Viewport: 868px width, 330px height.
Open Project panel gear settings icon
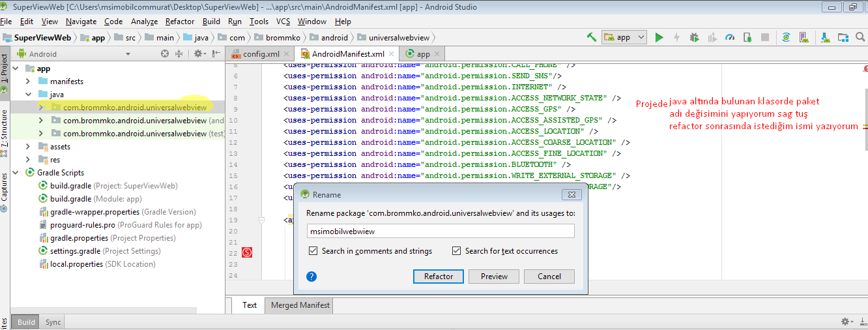(x=199, y=54)
